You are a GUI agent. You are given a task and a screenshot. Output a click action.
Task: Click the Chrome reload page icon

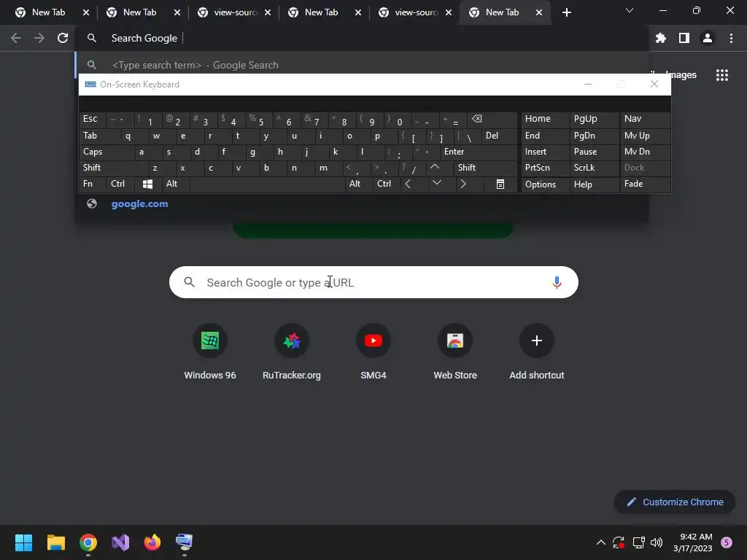pyautogui.click(x=63, y=38)
